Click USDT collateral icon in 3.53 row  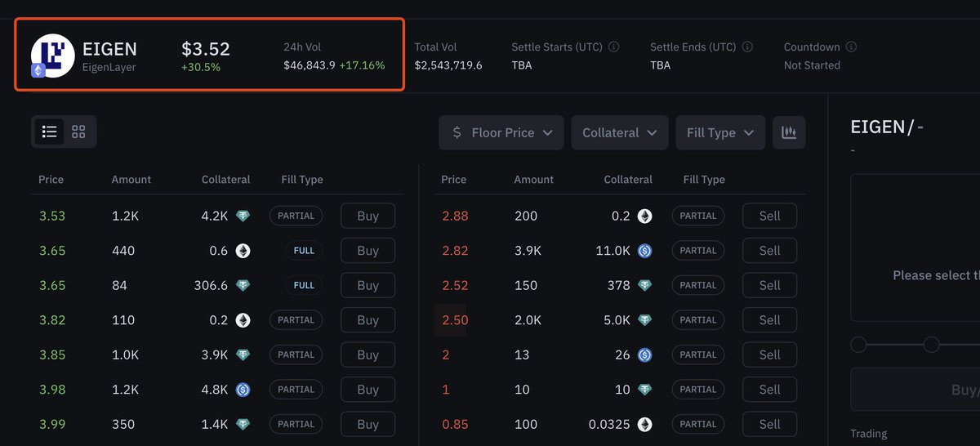243,216
